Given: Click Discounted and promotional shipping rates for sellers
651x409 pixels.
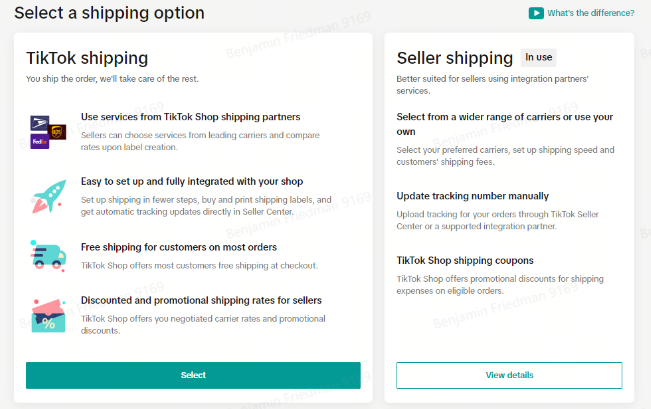Looking at the screenshot, I should [201, 301].
